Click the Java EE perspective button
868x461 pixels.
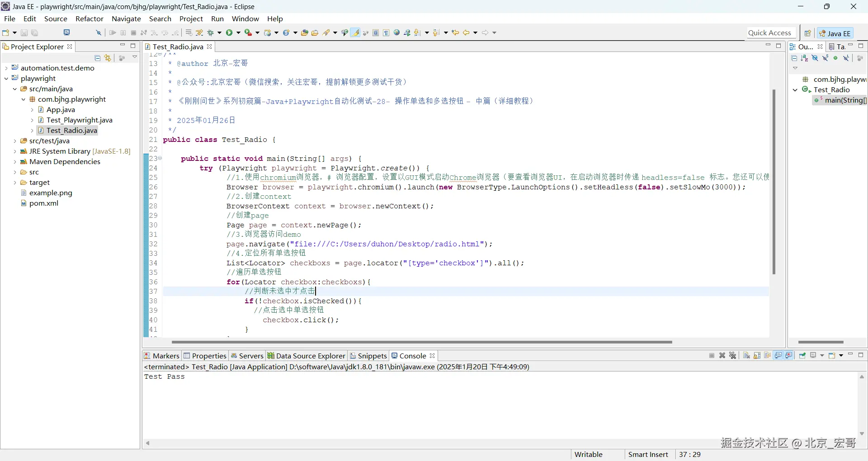[835, 33]
